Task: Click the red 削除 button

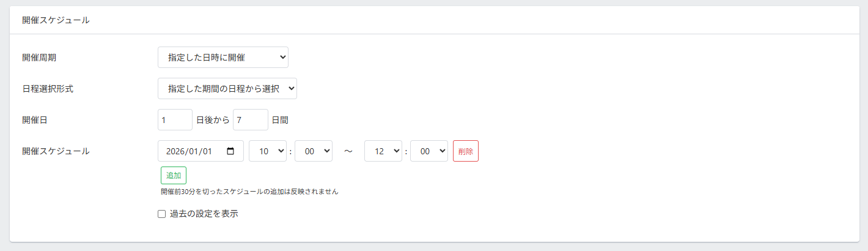Action: tap(465, 151)
